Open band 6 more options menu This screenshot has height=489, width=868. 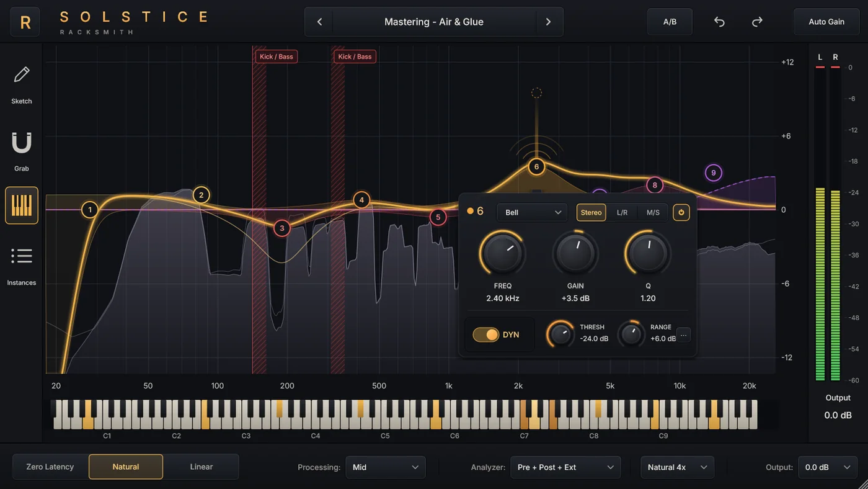pyautogui.click(x=683, y=335)
